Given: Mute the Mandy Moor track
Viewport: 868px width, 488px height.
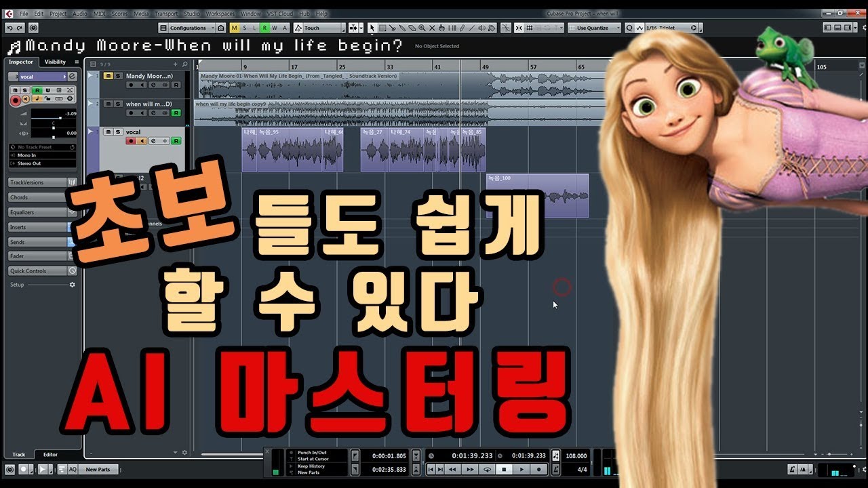Looking at the screenshot, I should point(107,76).
